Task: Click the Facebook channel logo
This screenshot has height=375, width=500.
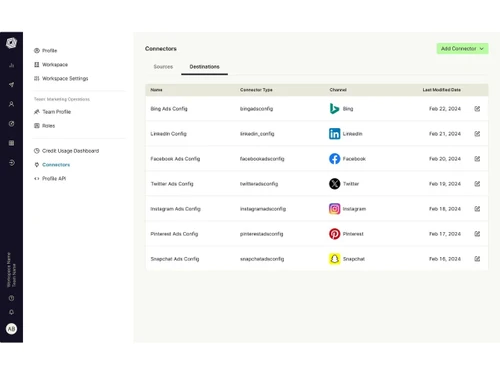Action: pos(334,159)
